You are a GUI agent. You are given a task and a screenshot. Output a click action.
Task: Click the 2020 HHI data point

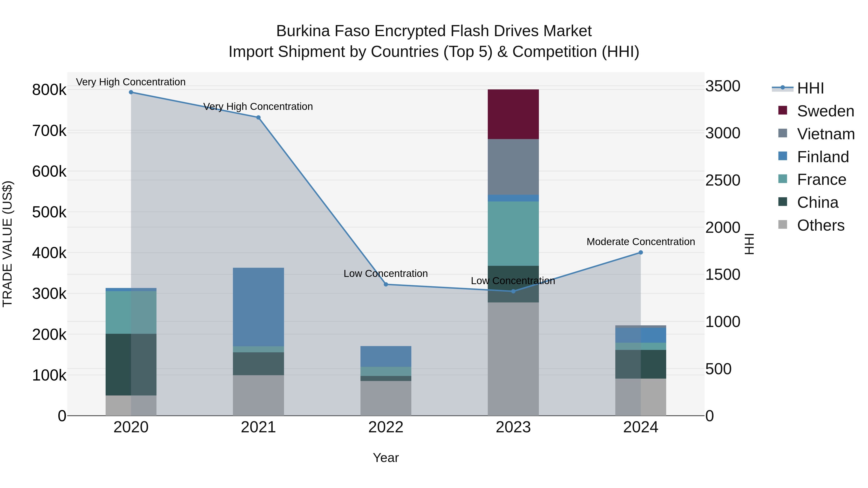pos(131,92)
